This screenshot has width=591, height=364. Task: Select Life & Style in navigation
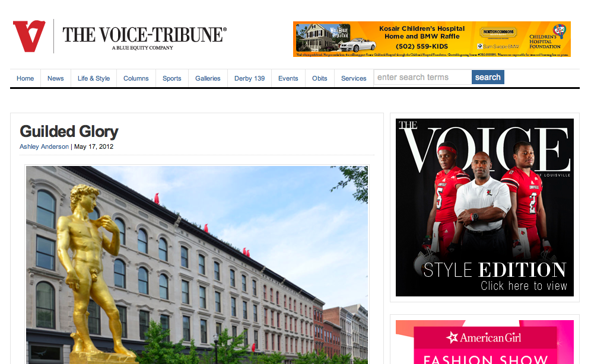pyautogui.click(x=94, y=78)
